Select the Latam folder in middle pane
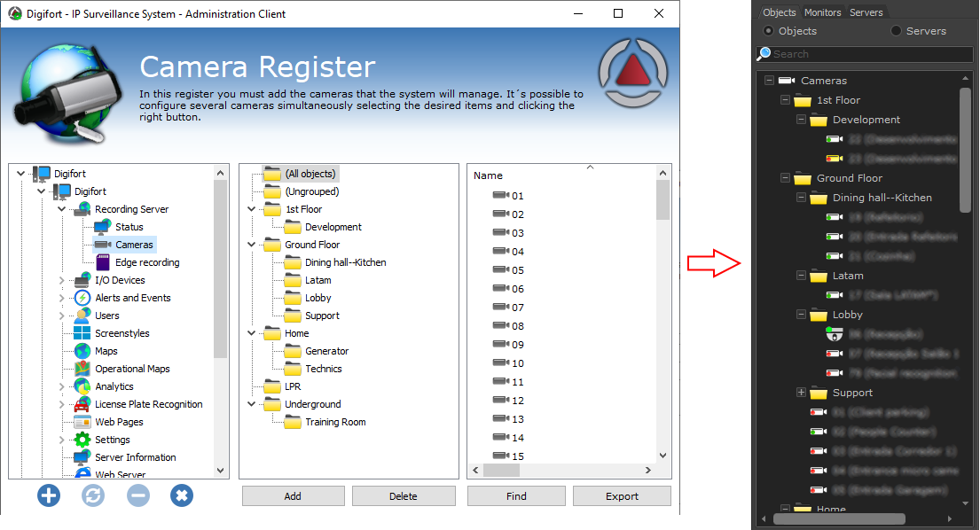This screenshot has height=530, width=980. (318, 280)
